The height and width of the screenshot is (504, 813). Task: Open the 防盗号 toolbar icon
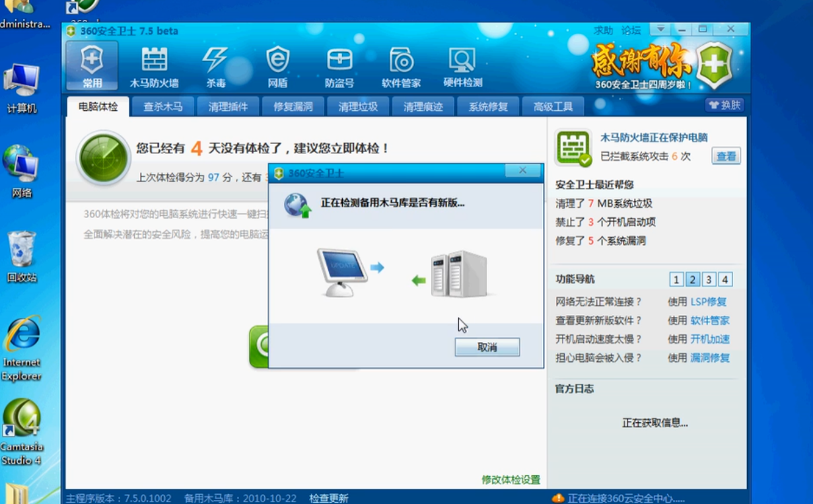point(339,66)
